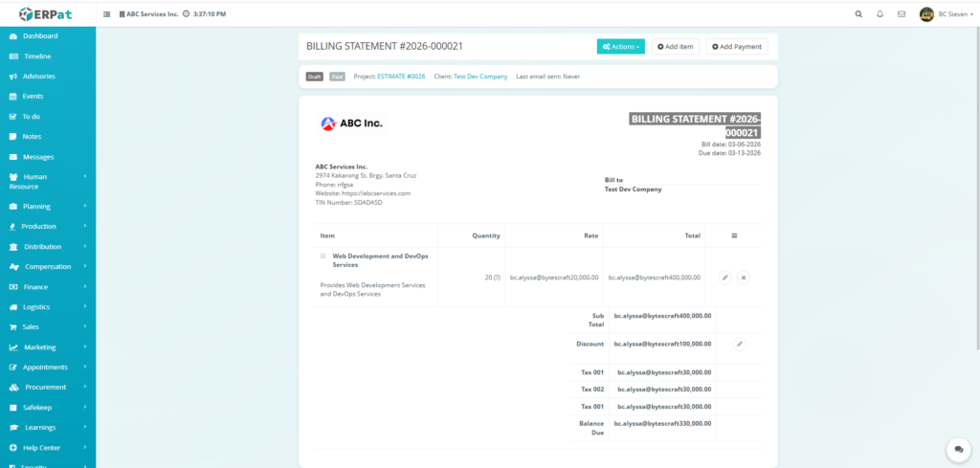
Task: Open the chat bubble widget
Action: coord(956,449)
